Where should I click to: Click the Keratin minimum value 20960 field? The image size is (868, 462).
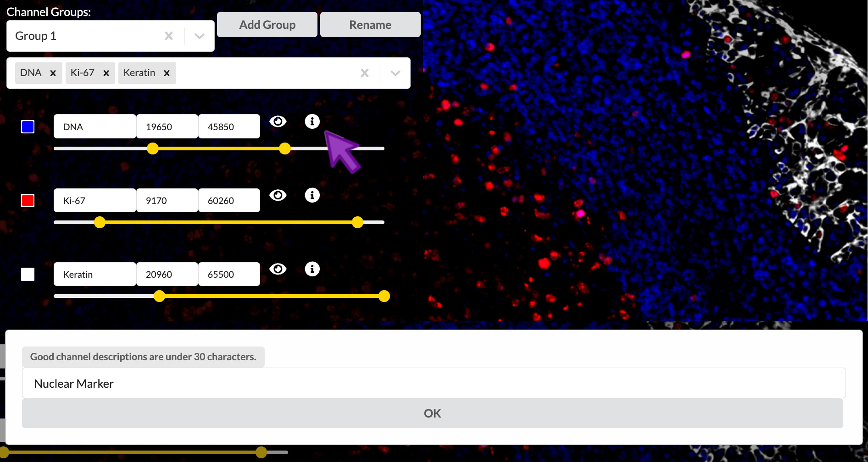tap(167, 274)
